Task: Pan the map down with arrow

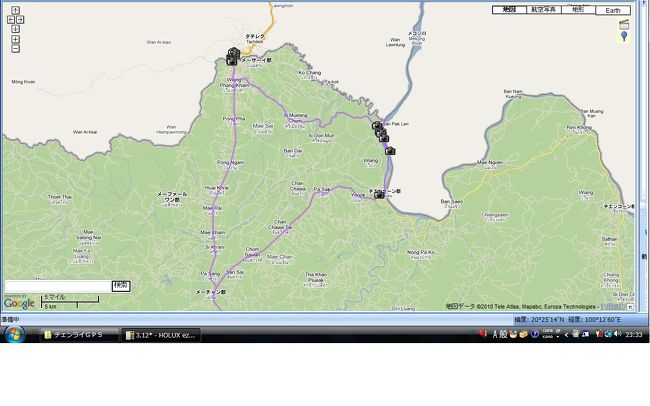Action: (x=16, y=28)
